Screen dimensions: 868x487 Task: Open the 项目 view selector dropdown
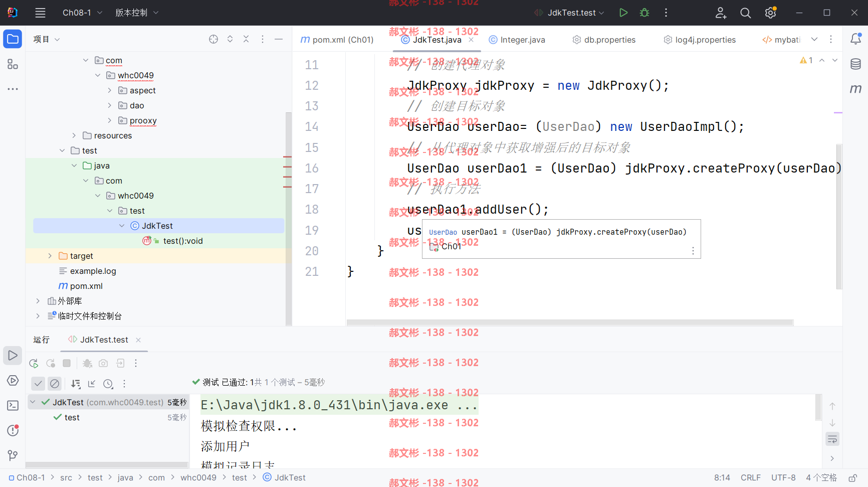[x=47, y=39]
